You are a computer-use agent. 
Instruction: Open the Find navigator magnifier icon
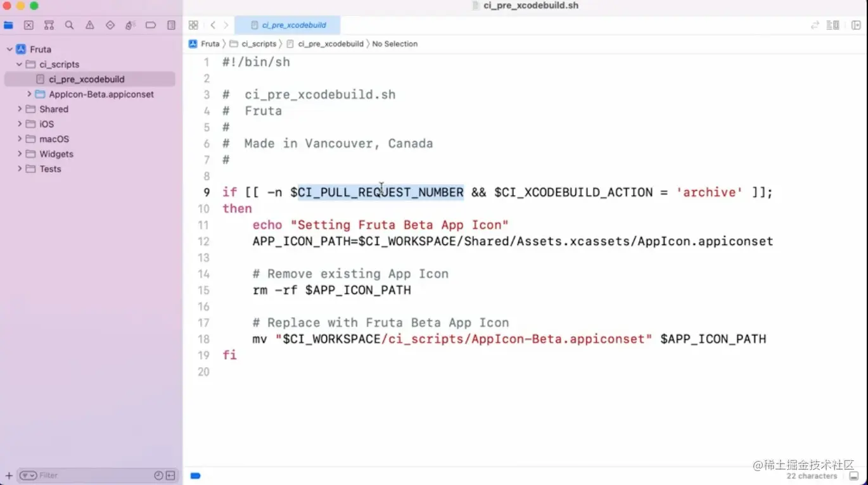pyautogui.click(x=69, y=25)
